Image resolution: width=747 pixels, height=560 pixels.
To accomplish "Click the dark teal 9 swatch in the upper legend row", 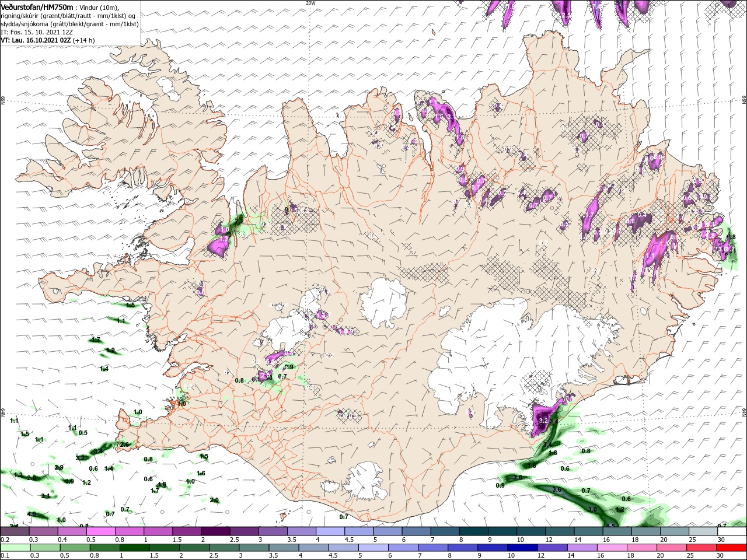I will pyautogui.click(x=502, y=531).
